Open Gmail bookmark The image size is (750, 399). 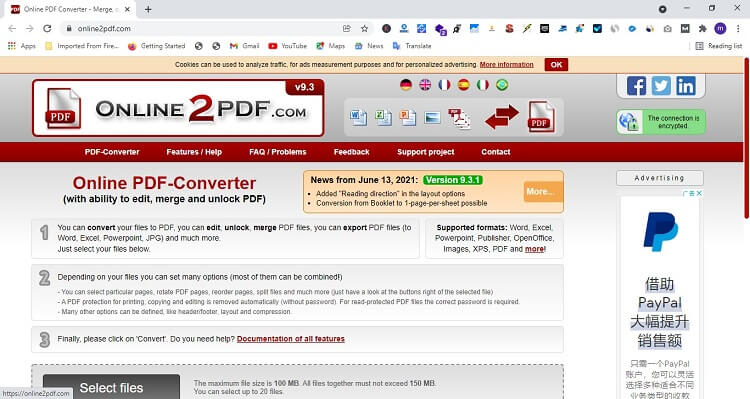tap(244, 46)
